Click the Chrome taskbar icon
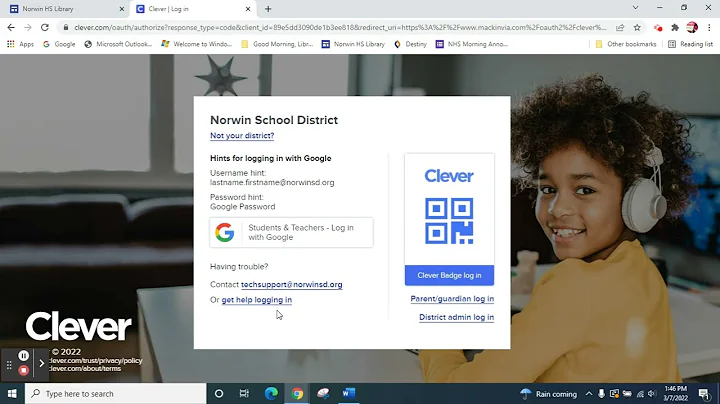This screenshot has height=404, width=720. [x=297, y=394]
